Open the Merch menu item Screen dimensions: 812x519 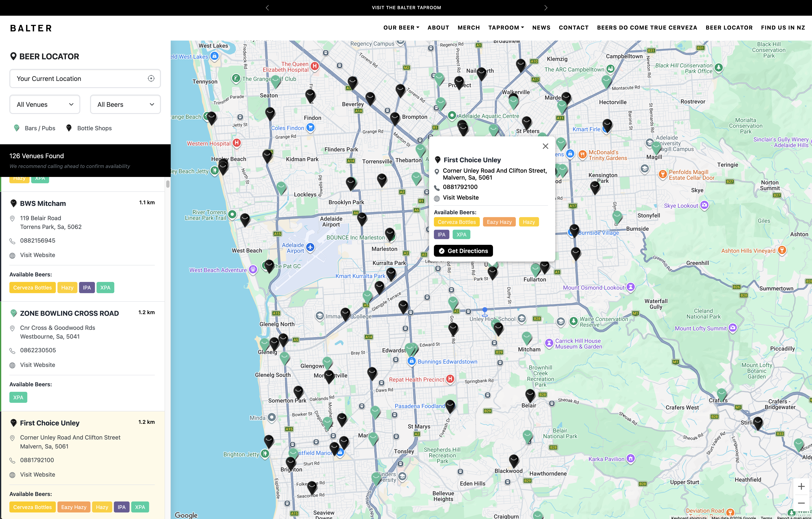pyautogui.click(x=469, y=28)
